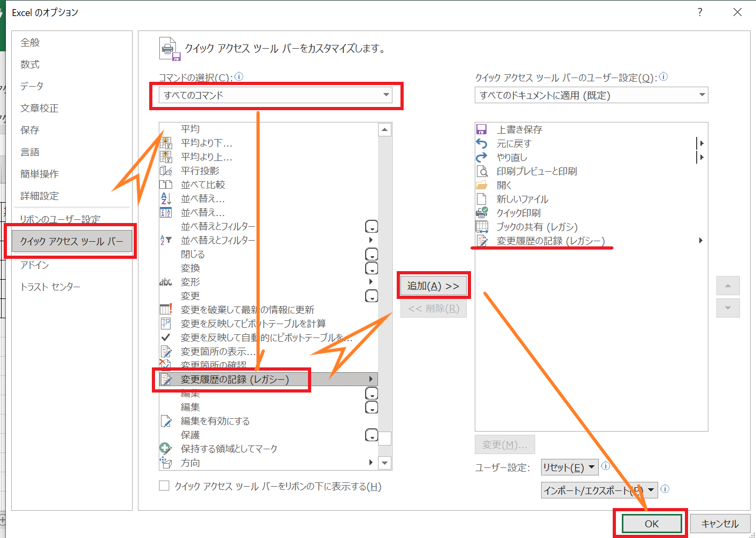
Task: Click the 平均より上 icon in command list
Action: [166, 157]
